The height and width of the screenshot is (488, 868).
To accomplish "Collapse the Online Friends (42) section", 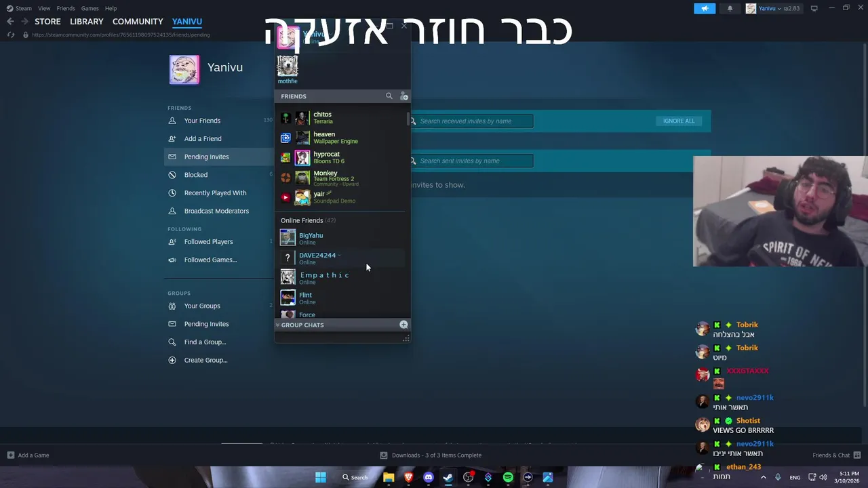I will click(308, 220).
